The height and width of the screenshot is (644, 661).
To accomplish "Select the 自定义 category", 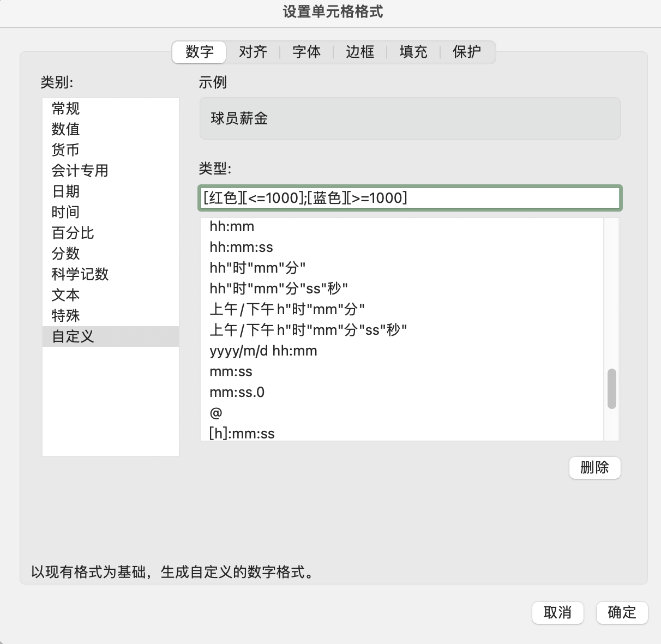I will [x=111, y=336].
